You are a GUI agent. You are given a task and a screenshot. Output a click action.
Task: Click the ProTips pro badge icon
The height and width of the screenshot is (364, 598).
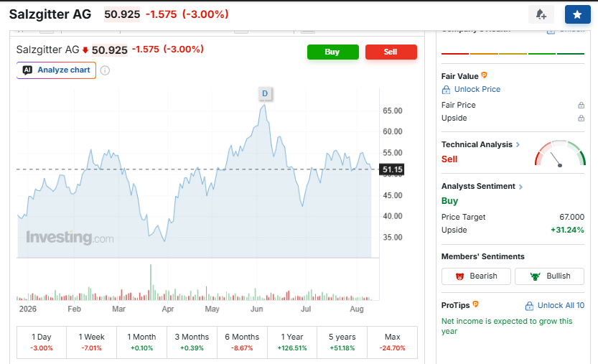[475, 304]
